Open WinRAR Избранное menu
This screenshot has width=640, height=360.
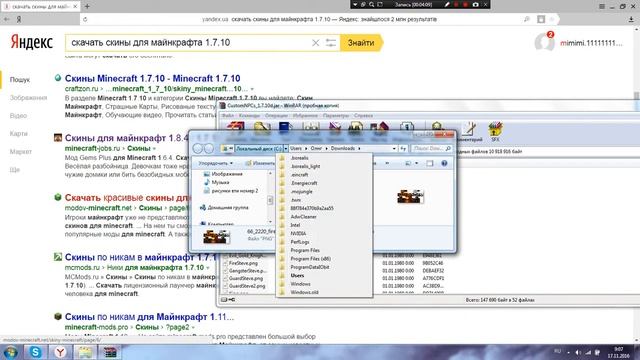(305, 116)
